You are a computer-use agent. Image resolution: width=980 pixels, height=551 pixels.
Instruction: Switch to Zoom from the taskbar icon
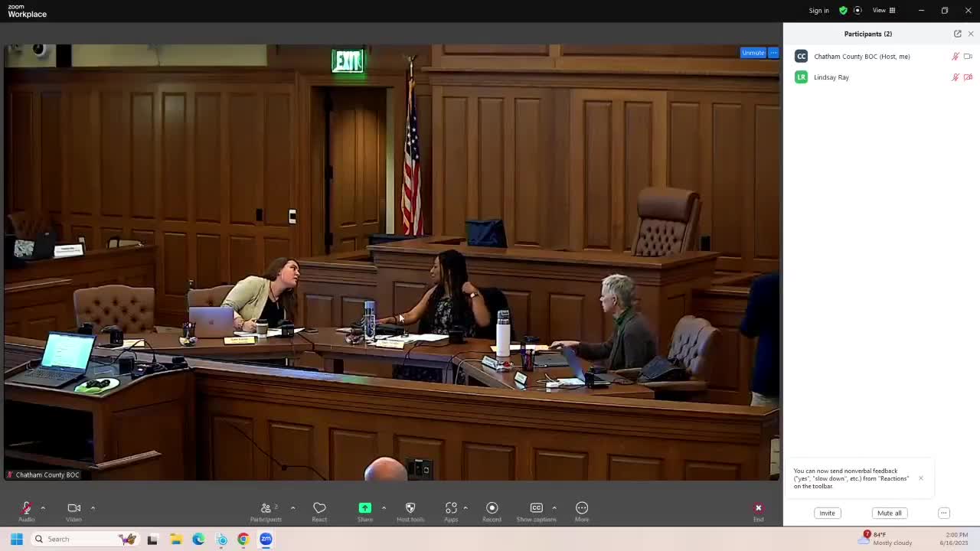[266, 539]
